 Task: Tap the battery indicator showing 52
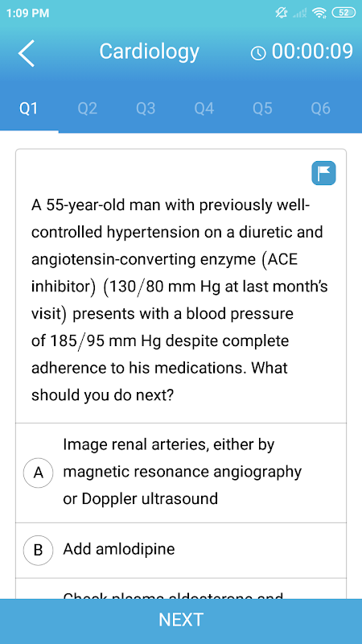click(x=343, y=13)
